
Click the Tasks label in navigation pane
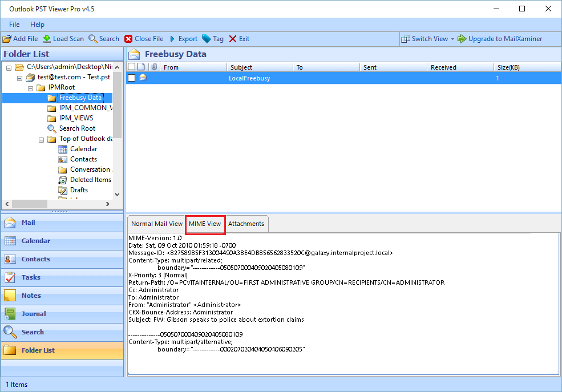click(31, 277)
